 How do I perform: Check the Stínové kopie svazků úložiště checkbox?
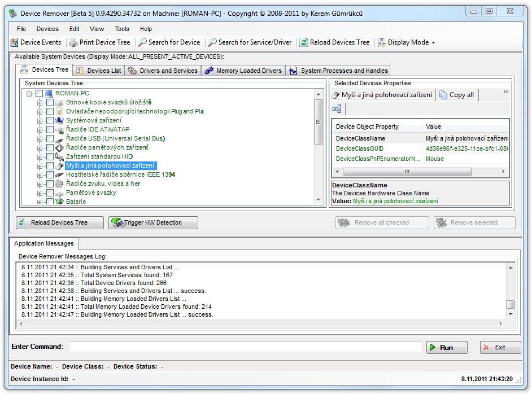(50, 102)
